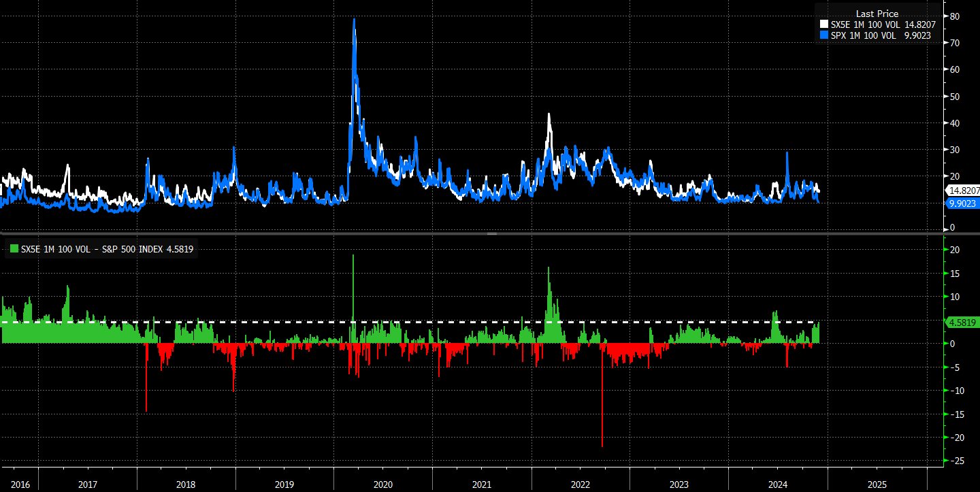
Task: Click the 60 tick on upper axis
Action: (954, 69)
